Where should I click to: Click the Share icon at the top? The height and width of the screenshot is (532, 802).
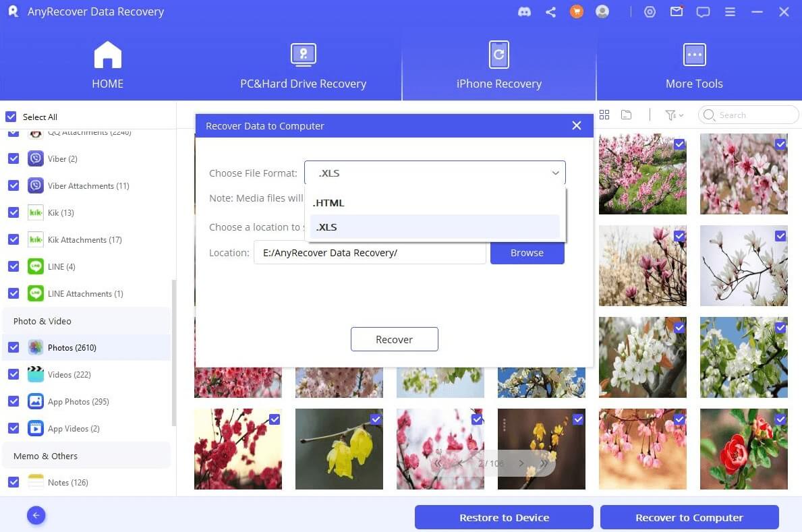click(x=550, y=11)
